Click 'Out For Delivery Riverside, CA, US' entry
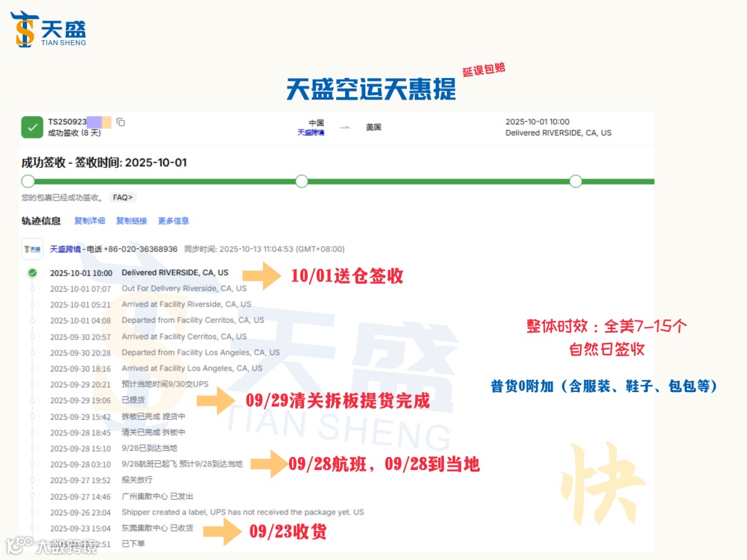747x560 pixels. point(184,288)
